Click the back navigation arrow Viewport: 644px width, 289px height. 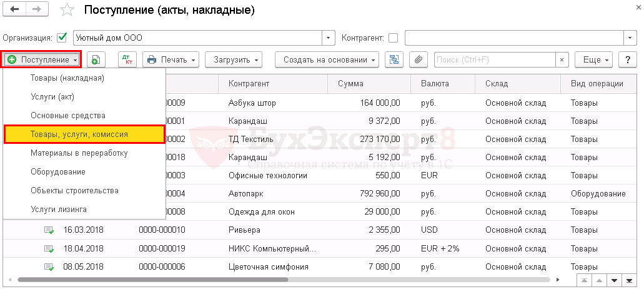(x=15, y=10)
